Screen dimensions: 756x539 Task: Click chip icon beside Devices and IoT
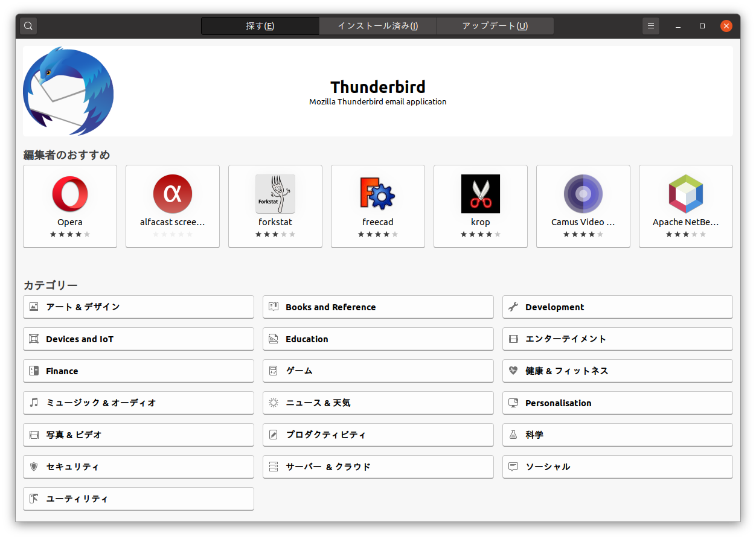click(x=34, y=339)
